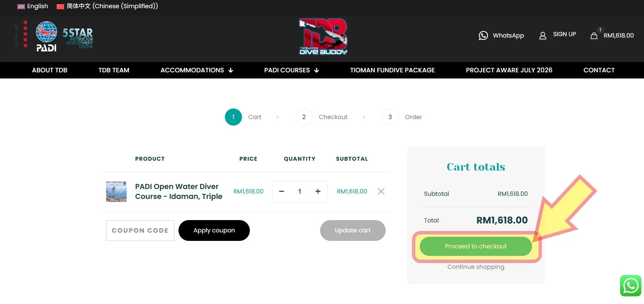Switch language to Simplified Chinese
The image size is (644, 304).
click(x=112, y=6)
